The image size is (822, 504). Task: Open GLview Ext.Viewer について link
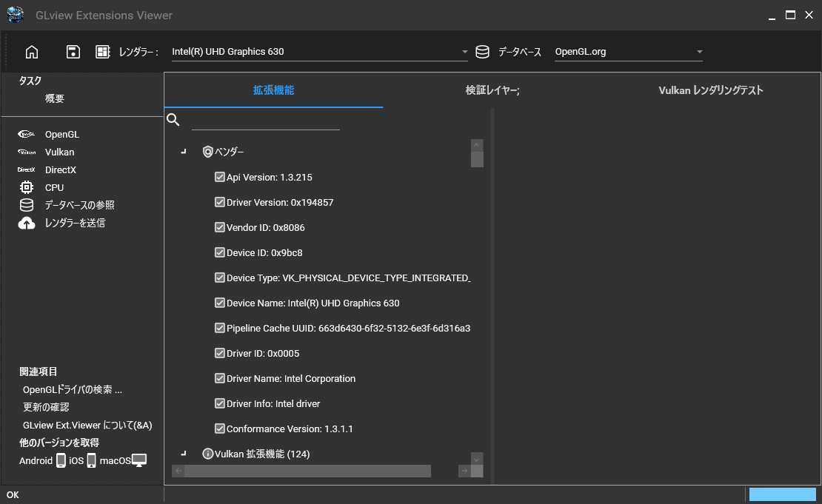(87, 425)
